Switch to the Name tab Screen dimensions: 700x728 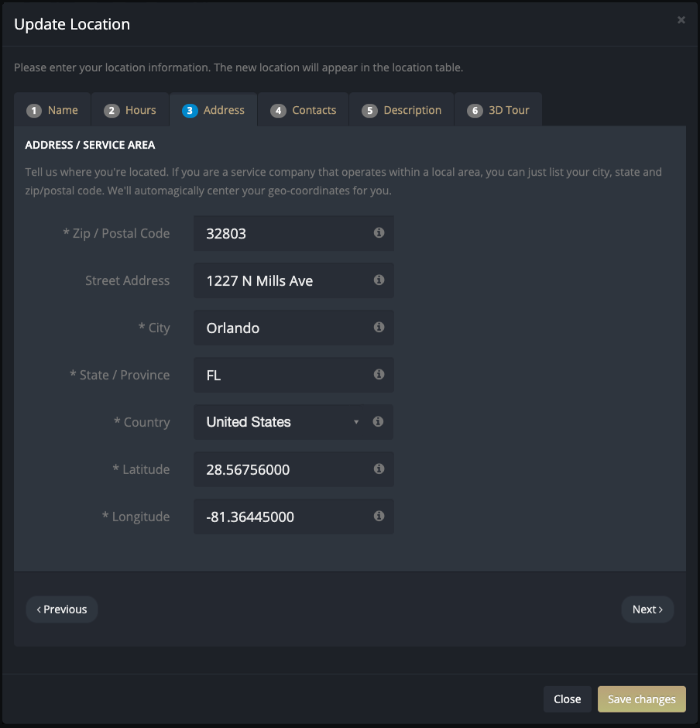coord(52,110)
